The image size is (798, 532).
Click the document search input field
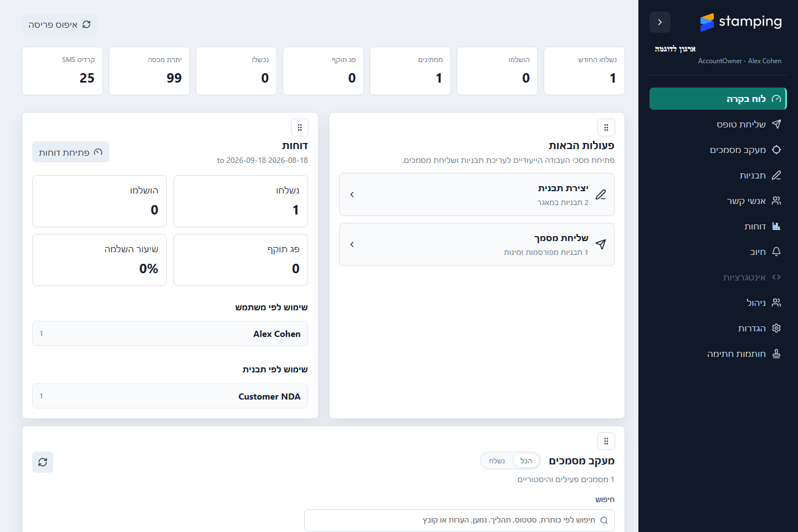[459, 520]
